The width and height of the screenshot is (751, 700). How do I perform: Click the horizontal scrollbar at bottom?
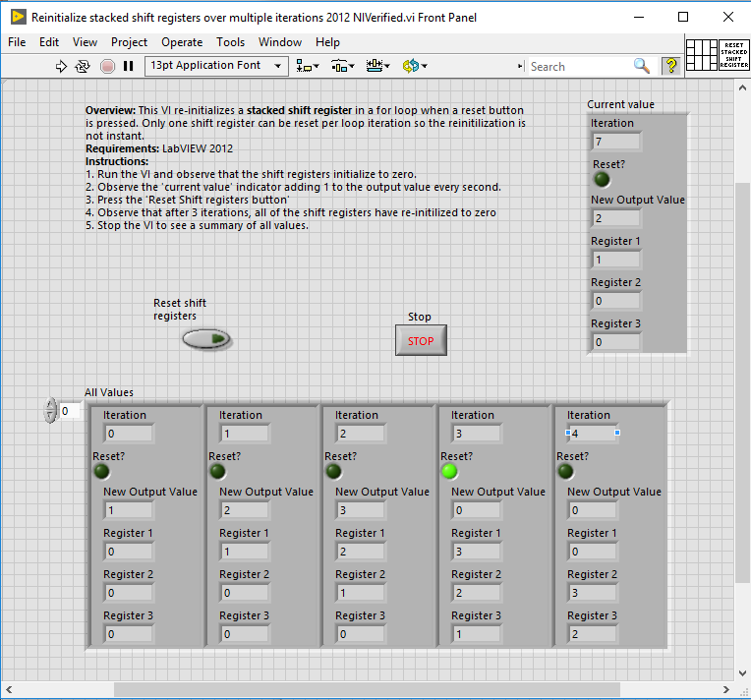(x=366, y=689)
